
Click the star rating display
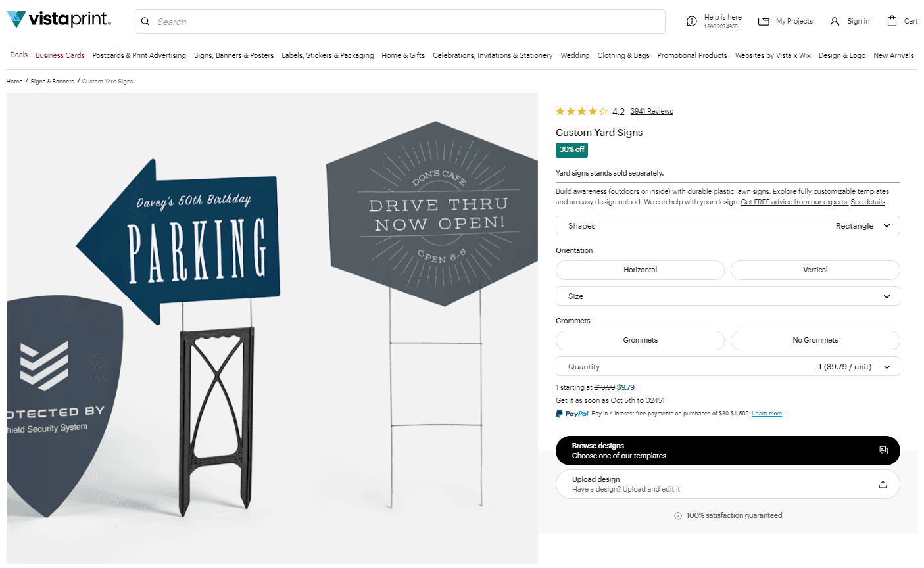click(x=581, y=112)
